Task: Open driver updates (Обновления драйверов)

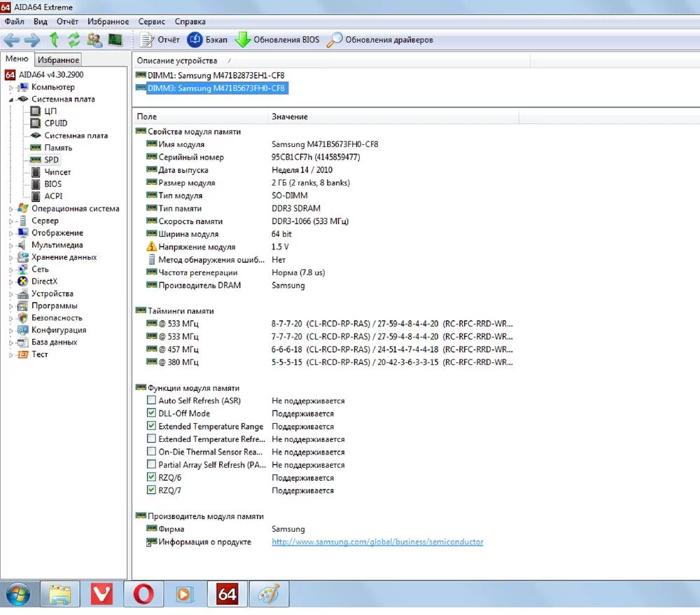Action: click(380, 40)
